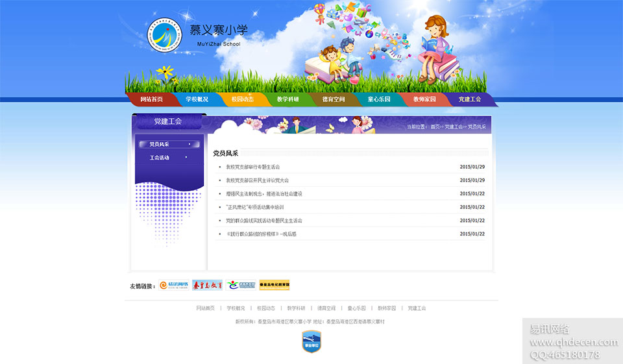The width and height of the screenshot is (623, 364).
Task: Go to 校园动态 in the colored nav bar
Action: click(x=242, y=99)
